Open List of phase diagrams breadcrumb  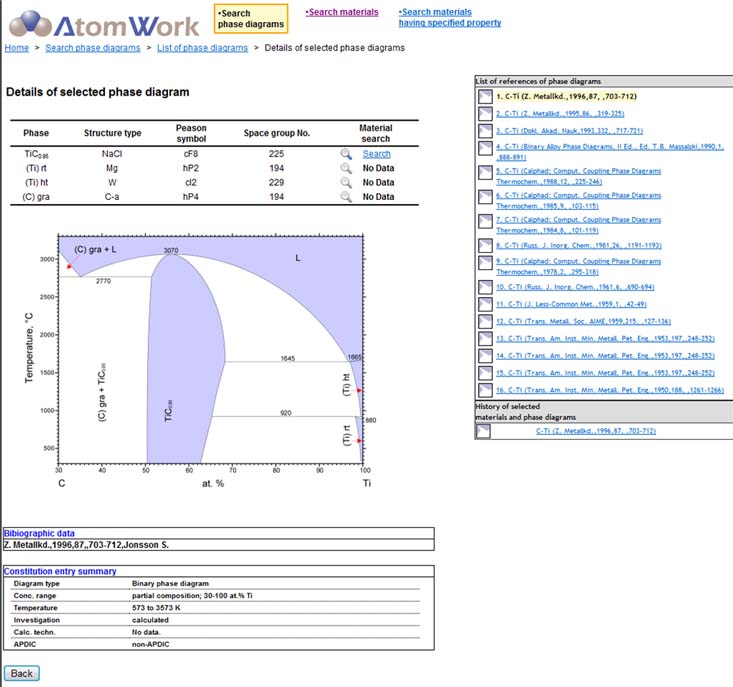click(202, 48)
